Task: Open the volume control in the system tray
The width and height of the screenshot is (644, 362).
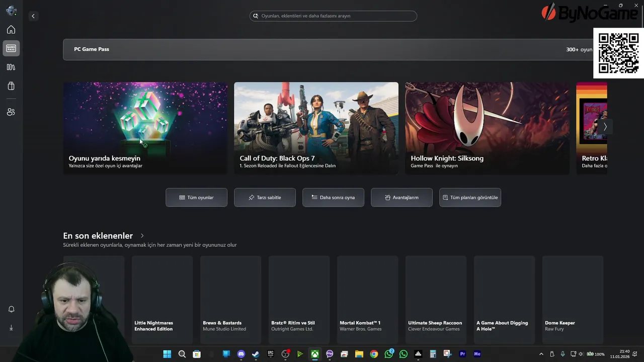Action: tap(581, 354)
